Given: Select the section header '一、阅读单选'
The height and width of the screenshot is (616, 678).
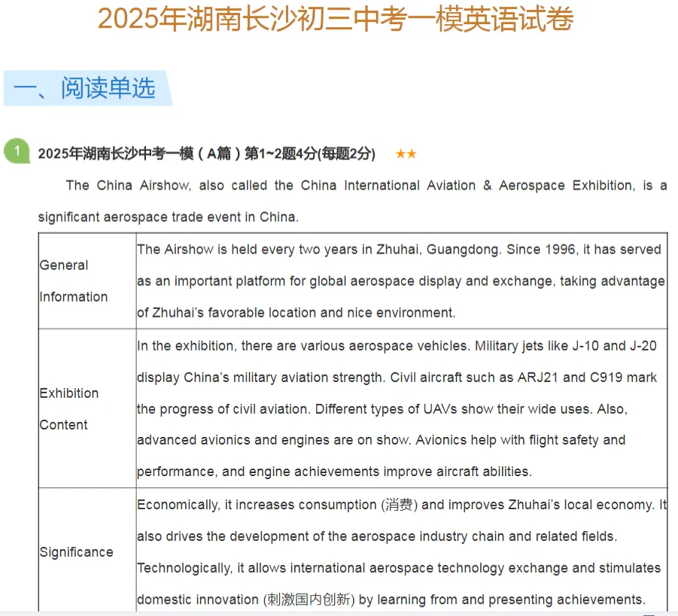Looking at the screenshot, I should tap(88, 88).
